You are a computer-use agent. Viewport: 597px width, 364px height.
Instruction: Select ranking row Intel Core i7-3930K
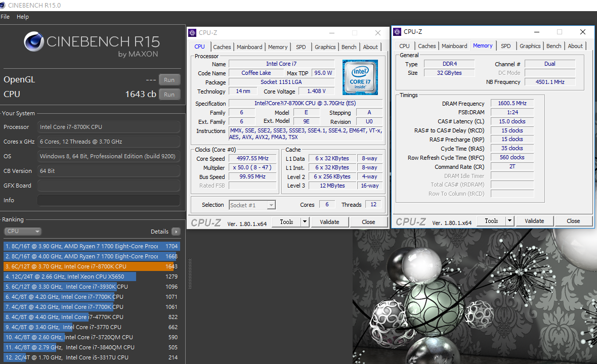92,287
